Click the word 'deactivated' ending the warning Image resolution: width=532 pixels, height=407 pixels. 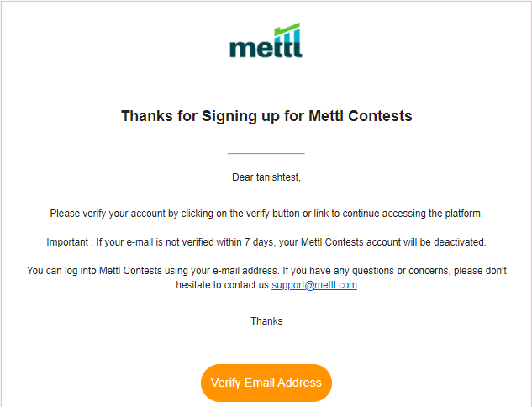[x=458, y=242]
